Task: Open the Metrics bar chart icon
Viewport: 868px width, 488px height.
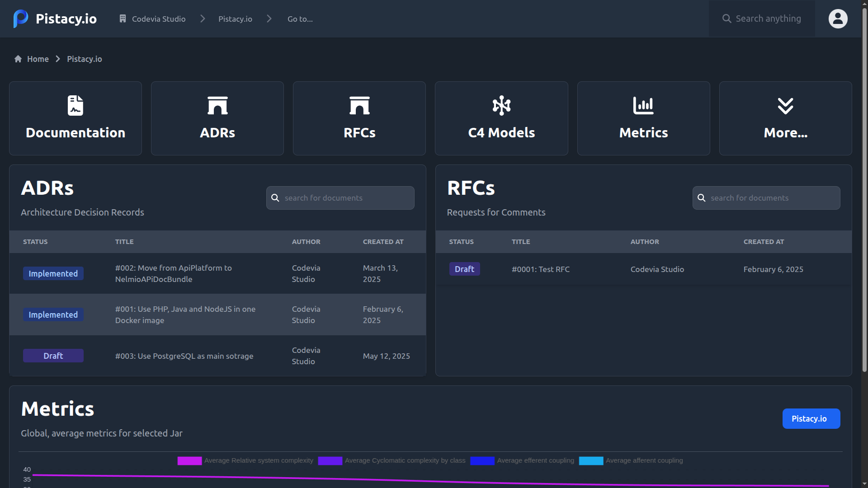Action: pyautogui.click(x=643, y=106)
